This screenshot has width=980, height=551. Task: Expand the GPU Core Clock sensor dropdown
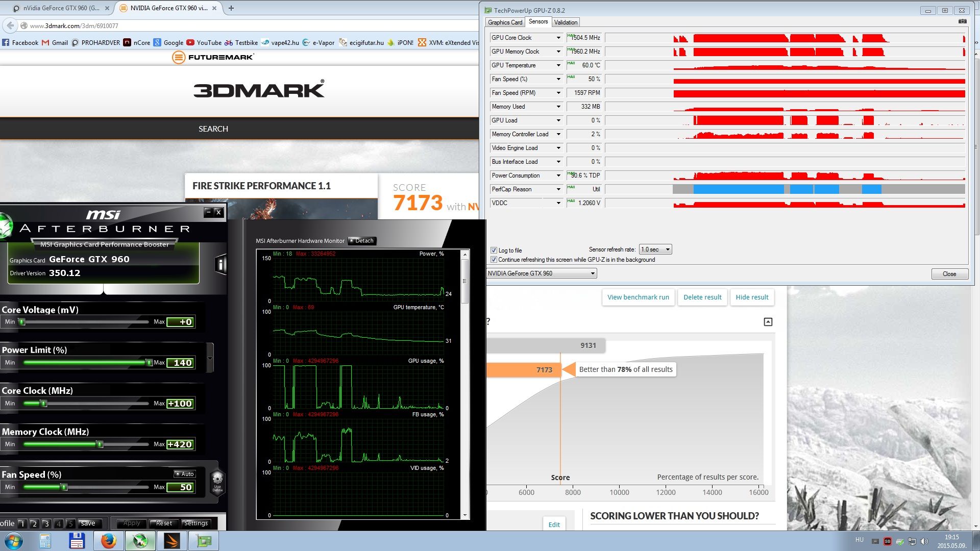click(558, 38)
